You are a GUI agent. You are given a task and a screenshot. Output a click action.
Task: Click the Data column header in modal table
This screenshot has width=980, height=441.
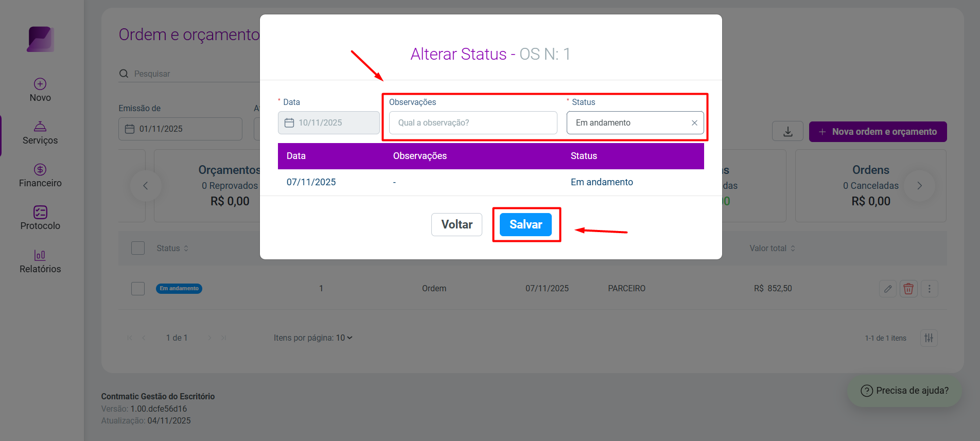click(296, 156)
